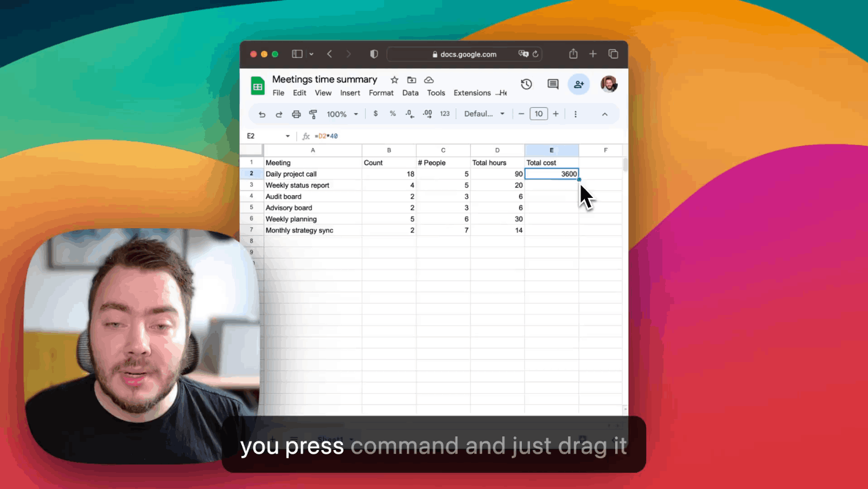The height and width of the screenshot is (489, 868).
Task: Click the Safari share icon
Action: tap(573, 53)
